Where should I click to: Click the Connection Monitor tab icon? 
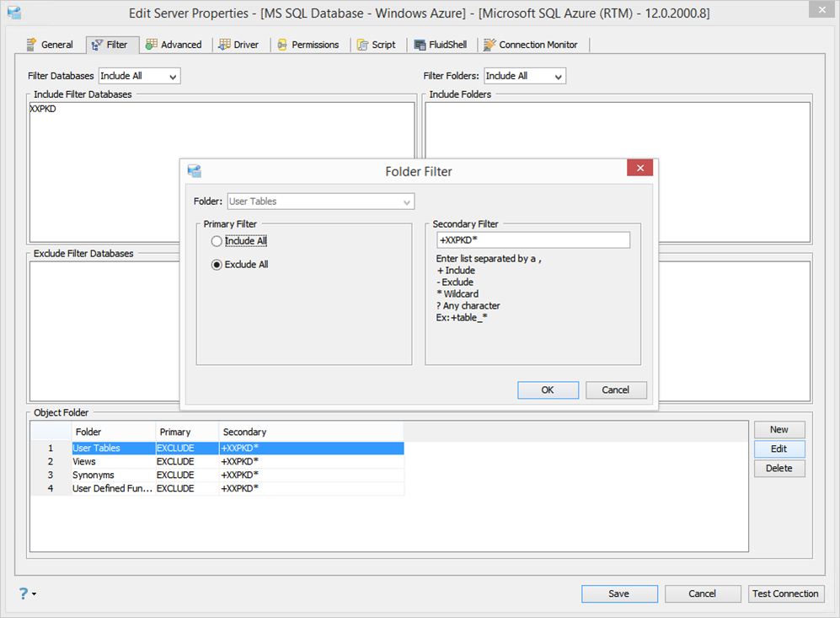490,45
